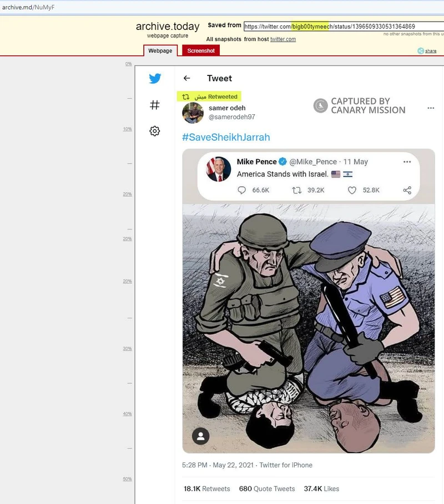Switch to the Screenshot tab
Image resolution: width=444 pixels, height=504 pixels.
201,51
